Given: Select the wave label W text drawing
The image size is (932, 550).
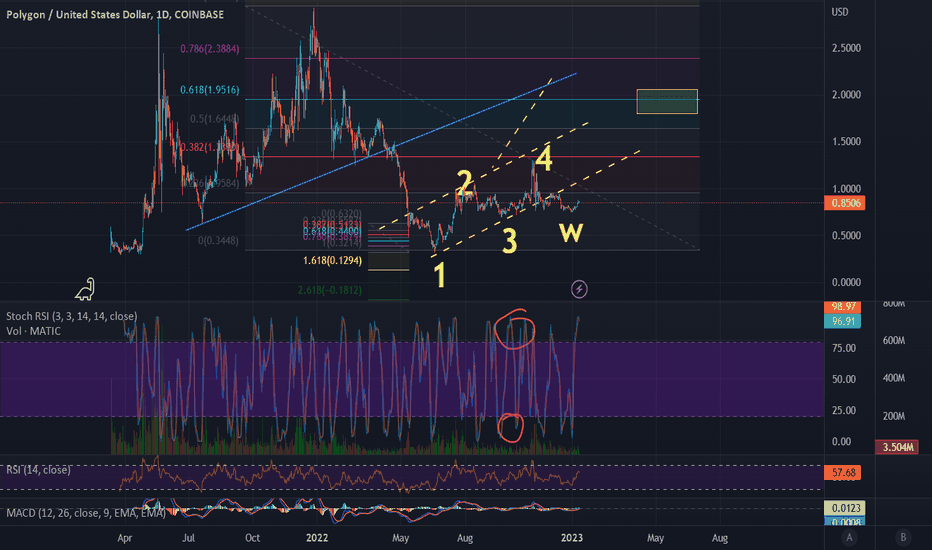Looking at the screenshot, I should point(571,232).
